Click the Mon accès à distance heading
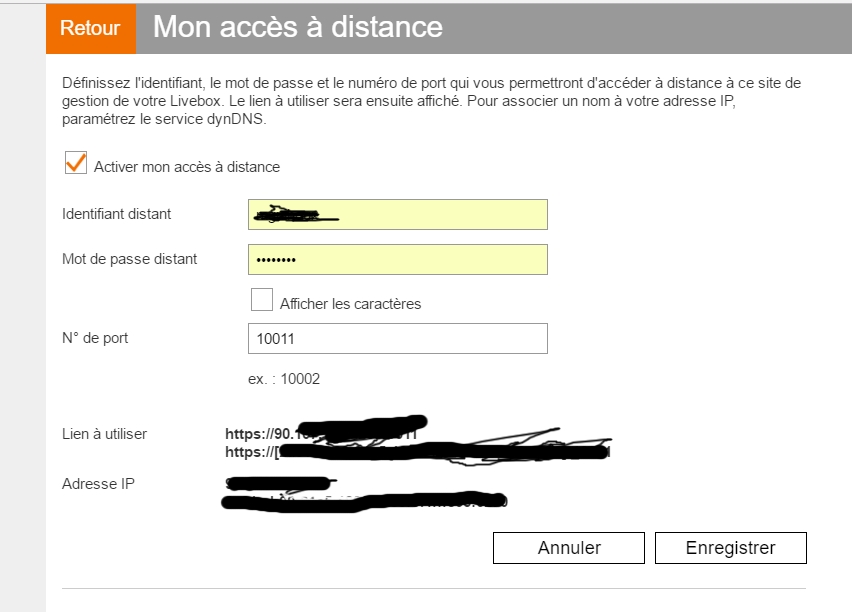Viewport: 852px width, 612px height. click(x=297, y=27)
